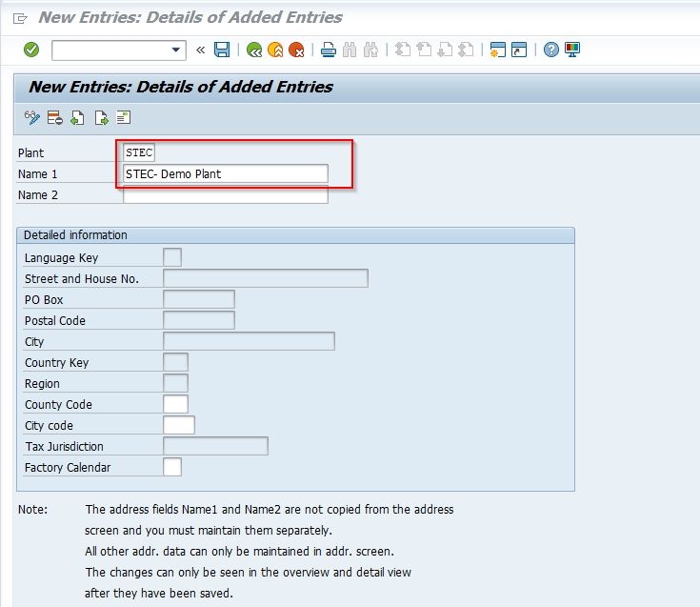Image resolution: width=700 pixels, height=607 pixels.
Task: Click the Region field
Action: [x=176, y=383]
